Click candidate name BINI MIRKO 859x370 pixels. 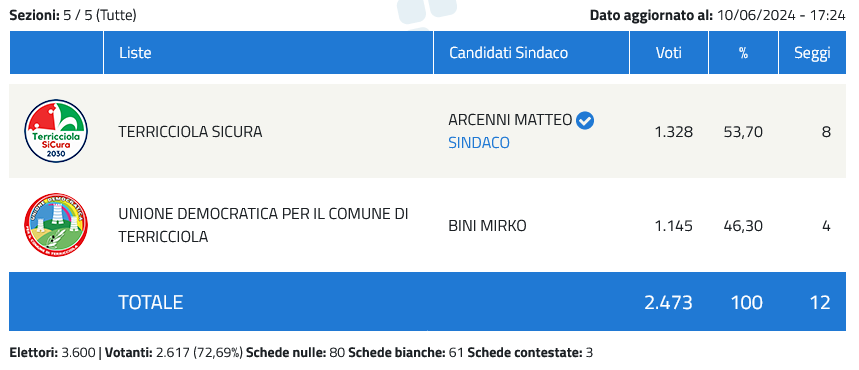(487, 226)
